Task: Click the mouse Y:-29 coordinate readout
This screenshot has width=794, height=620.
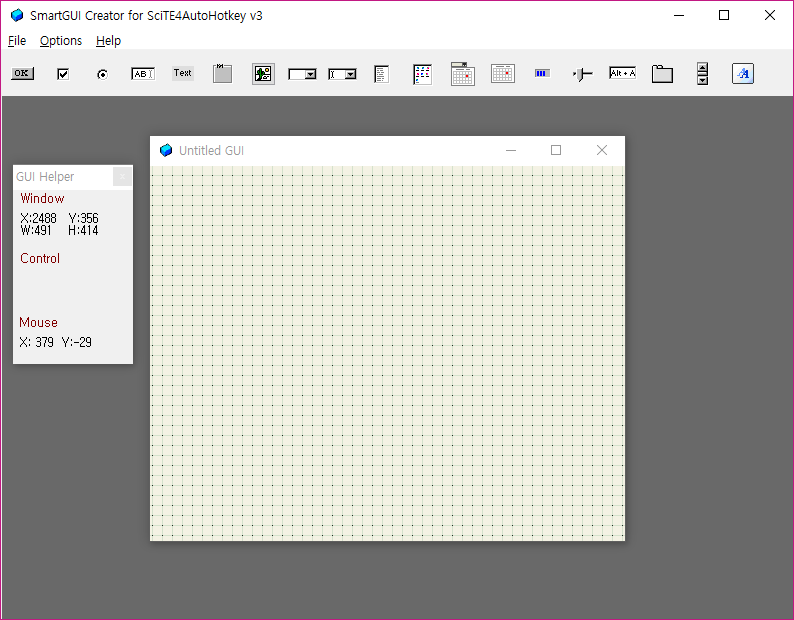Action: (76, 342)
